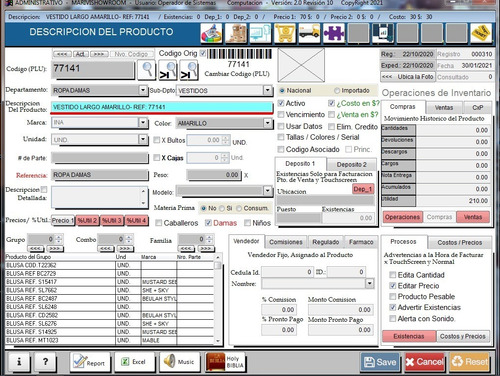
Task: Check the Caballeros checkbox
Action: click(159, 223)
